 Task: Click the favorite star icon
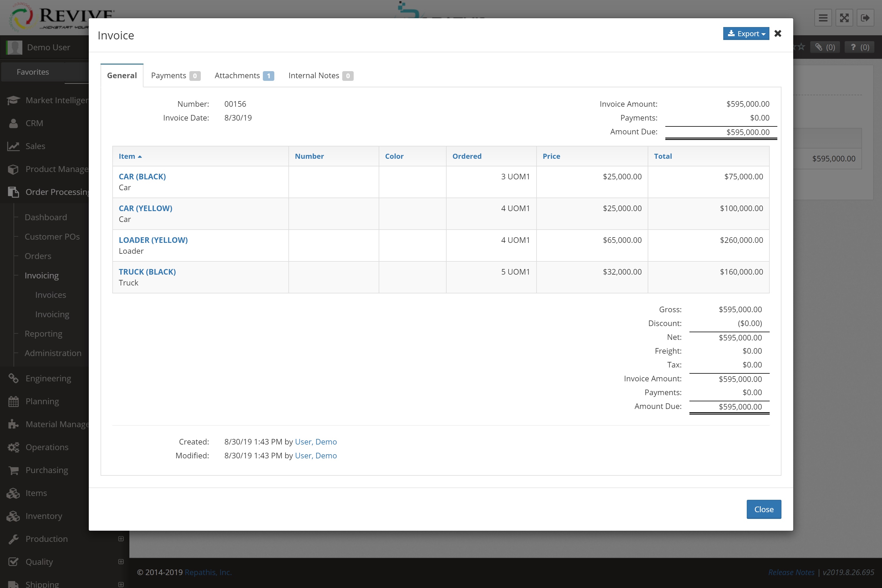(801, 47)
